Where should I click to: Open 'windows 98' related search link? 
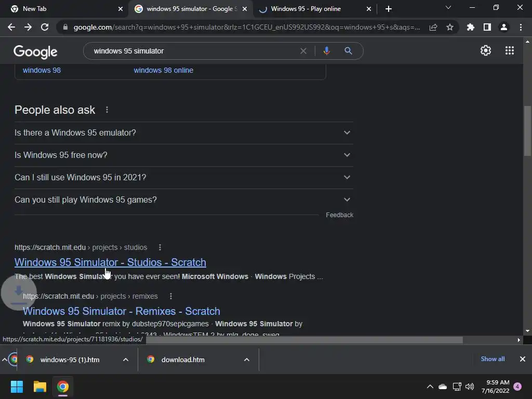(x=42, y=70)
